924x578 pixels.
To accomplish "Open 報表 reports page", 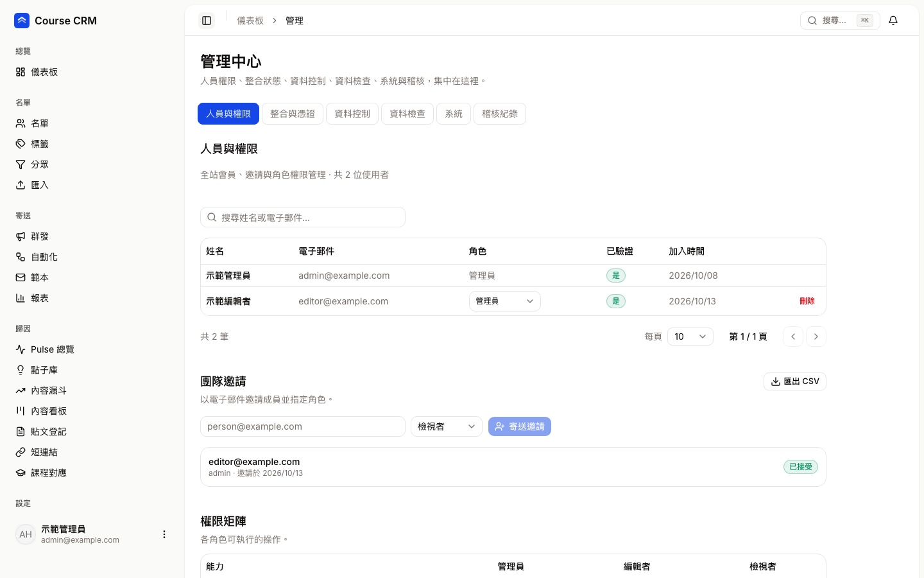I will pyautogui.click(x=92, y=298).
